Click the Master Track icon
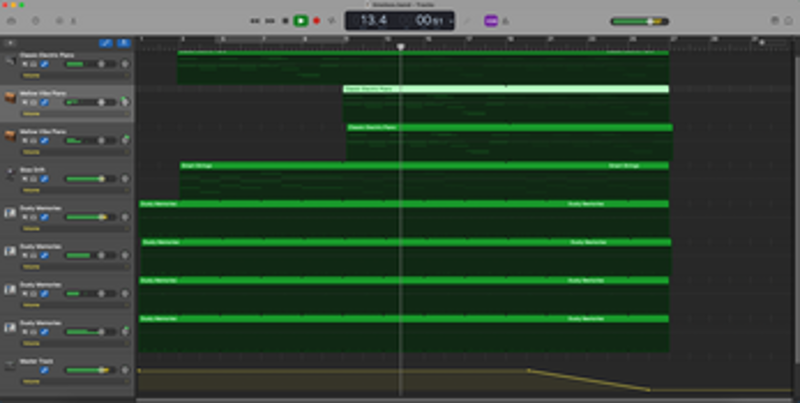 [10, 366]
